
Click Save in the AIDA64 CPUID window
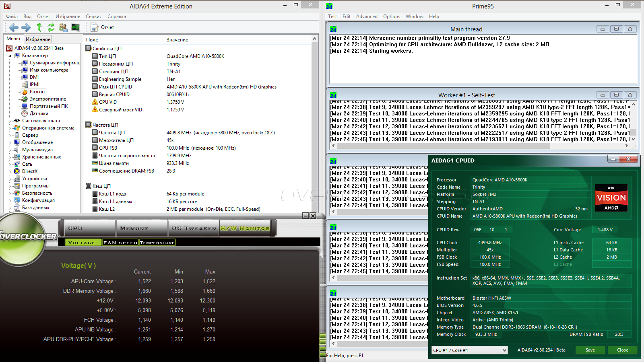(x=590, y=350)
